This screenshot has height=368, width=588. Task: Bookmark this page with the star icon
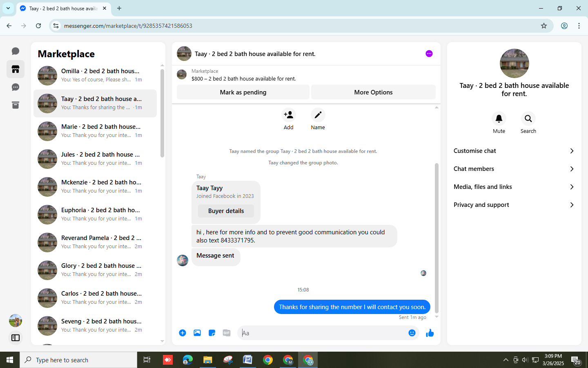click(x=544, y=26)
